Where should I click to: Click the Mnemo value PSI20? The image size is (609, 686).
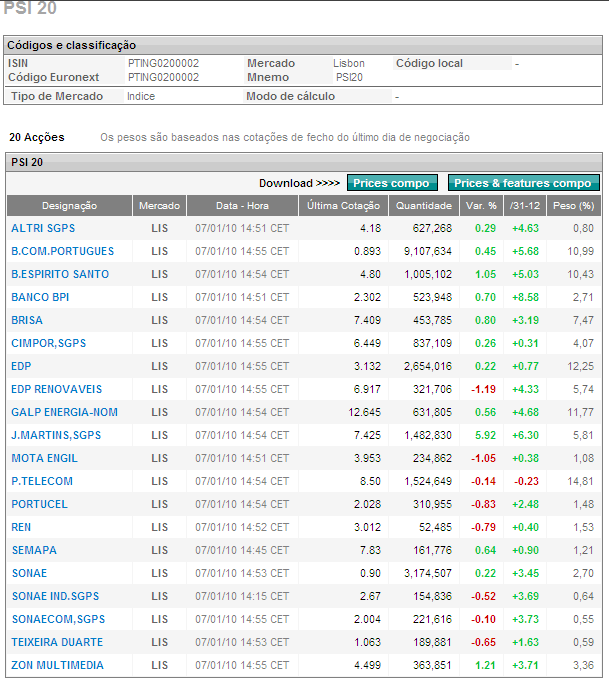349,77
